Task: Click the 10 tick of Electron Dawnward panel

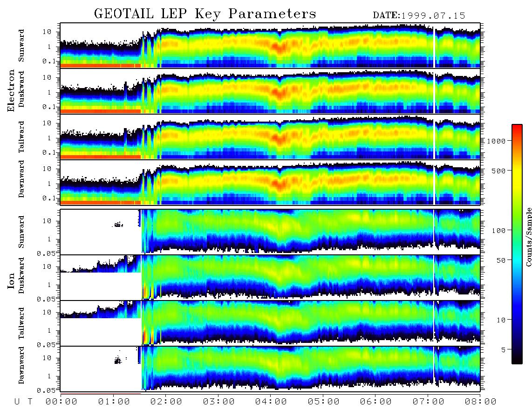Action: (x=47, y=169)
